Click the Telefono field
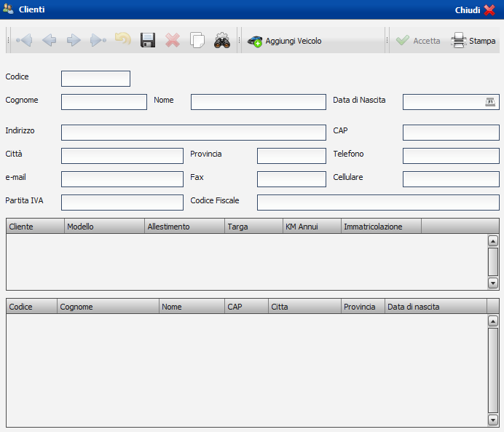 (x=451, y=156)
